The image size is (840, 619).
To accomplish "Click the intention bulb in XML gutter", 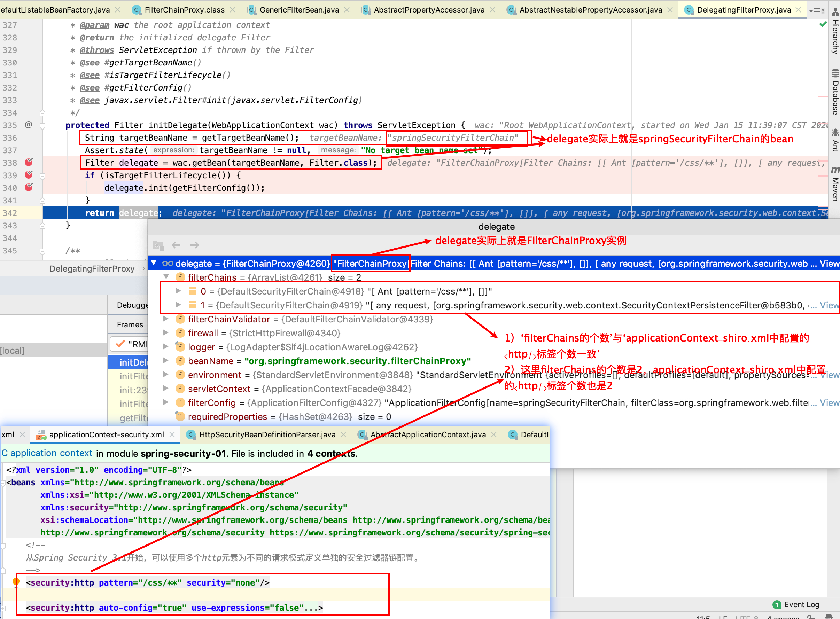I will (16, 582).
